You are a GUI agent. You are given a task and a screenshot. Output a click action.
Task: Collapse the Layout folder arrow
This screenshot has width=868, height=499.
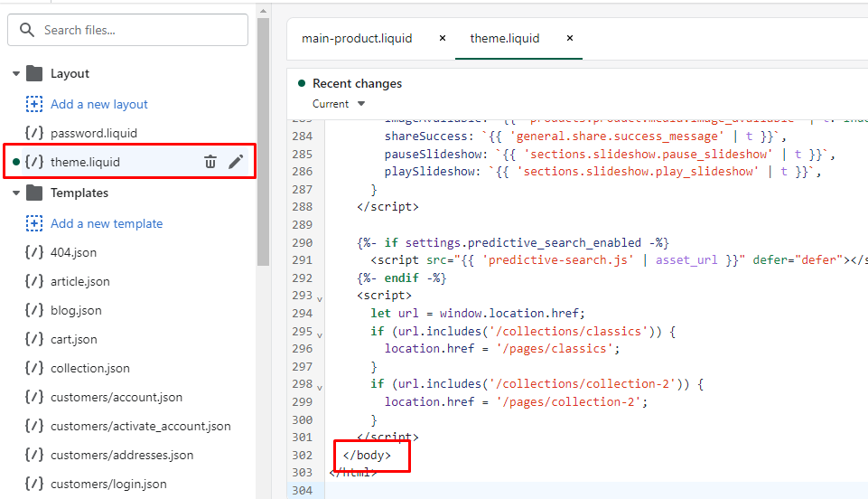click(x=16, y=74)
